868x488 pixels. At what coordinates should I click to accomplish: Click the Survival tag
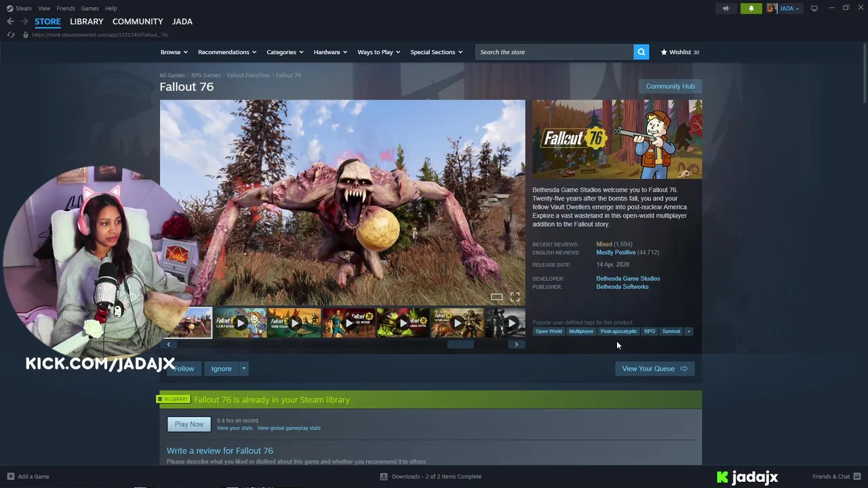coord(671,331)
